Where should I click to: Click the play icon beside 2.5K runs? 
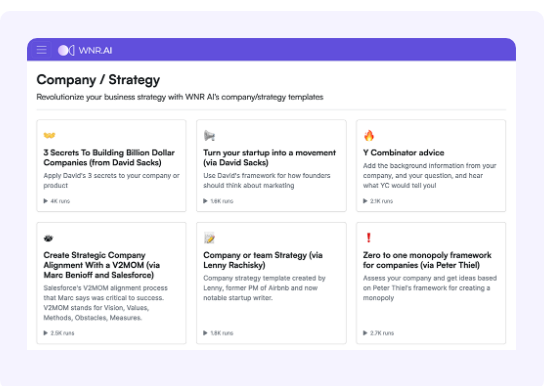(x=45, y=333)
